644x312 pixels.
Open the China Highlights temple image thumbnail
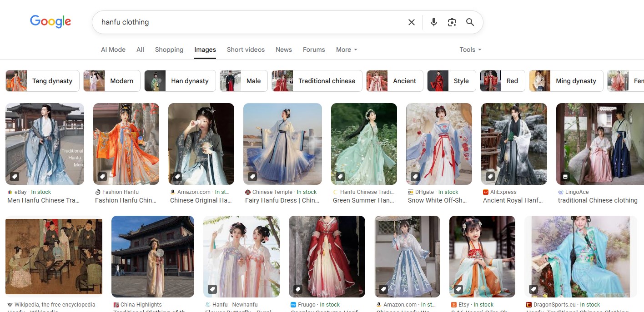click(153, 257)
